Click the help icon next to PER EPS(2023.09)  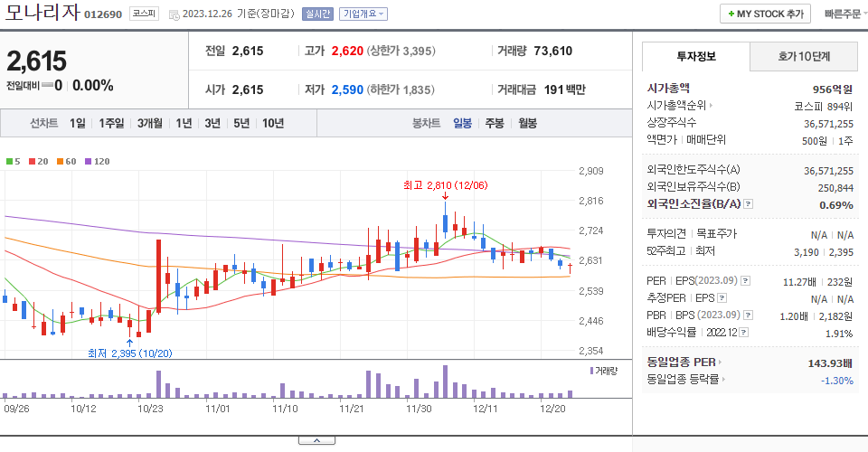point(746,281)
